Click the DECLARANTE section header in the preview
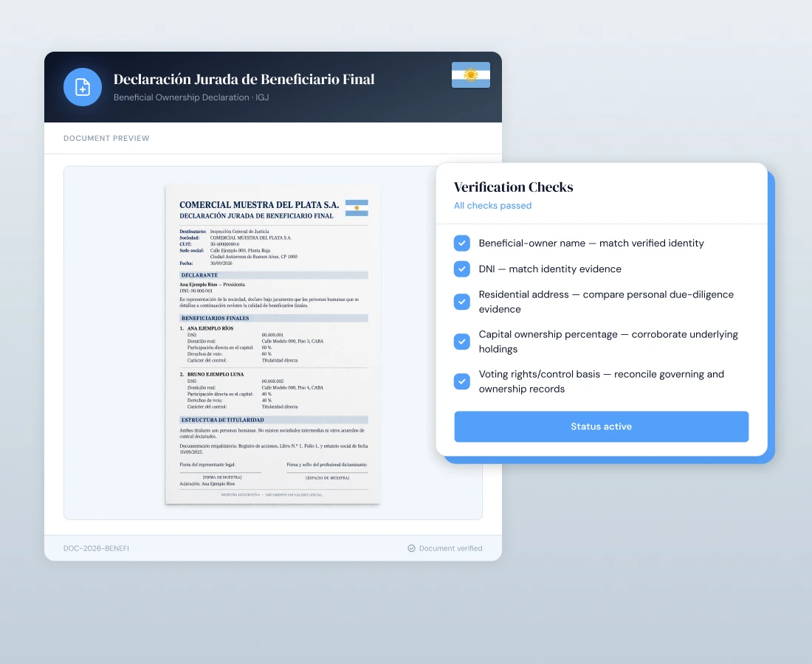The height and width of the screenshot is (664, 812). (x=273, y=275)
